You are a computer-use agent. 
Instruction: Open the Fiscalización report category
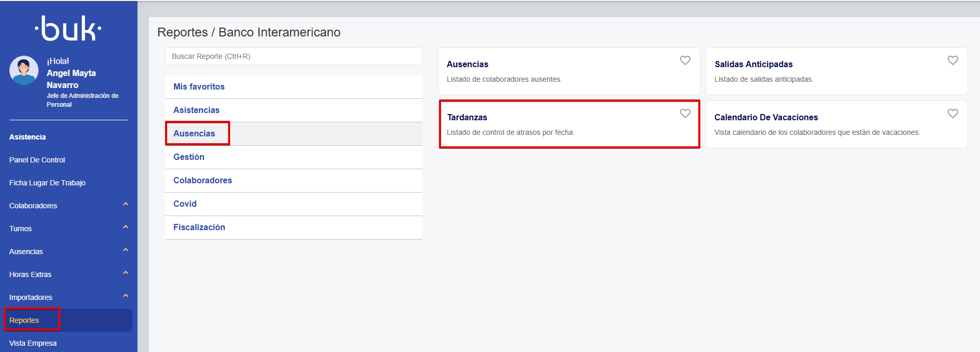[199, 228]
